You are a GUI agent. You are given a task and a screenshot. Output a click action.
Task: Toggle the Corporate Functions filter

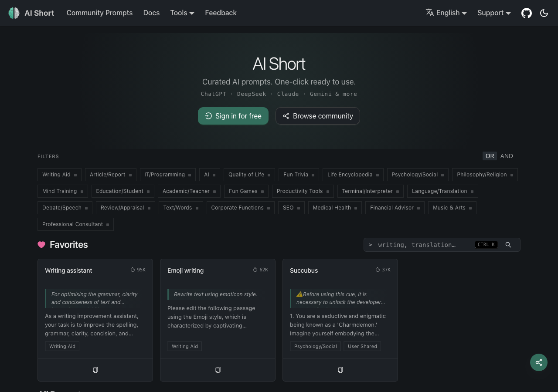pos(241,208)
